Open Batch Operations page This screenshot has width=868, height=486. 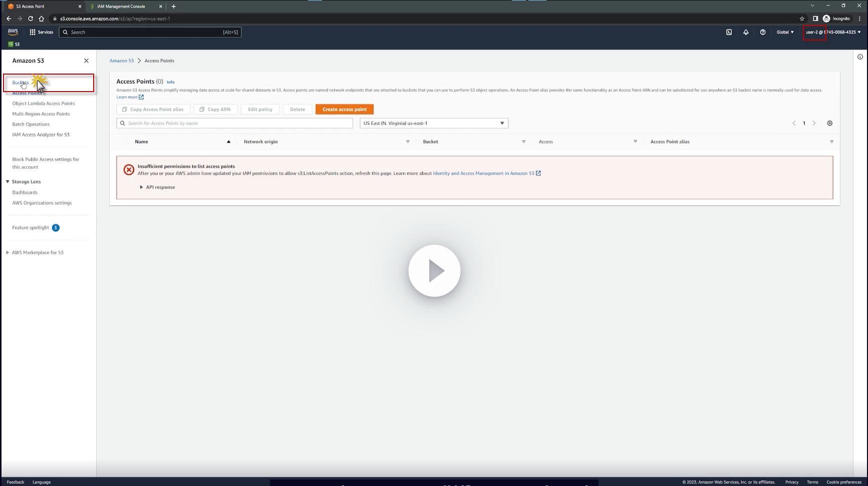31,125
